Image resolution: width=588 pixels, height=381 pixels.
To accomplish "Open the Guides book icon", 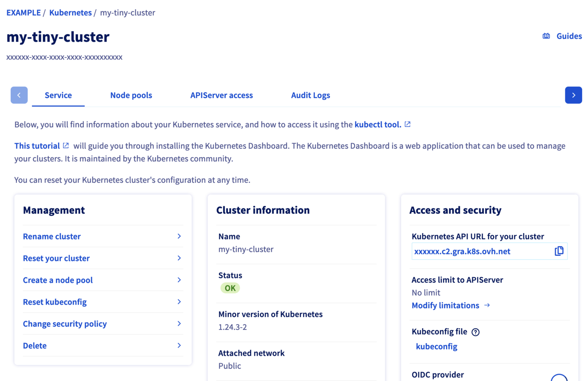I will pos(546,36).
